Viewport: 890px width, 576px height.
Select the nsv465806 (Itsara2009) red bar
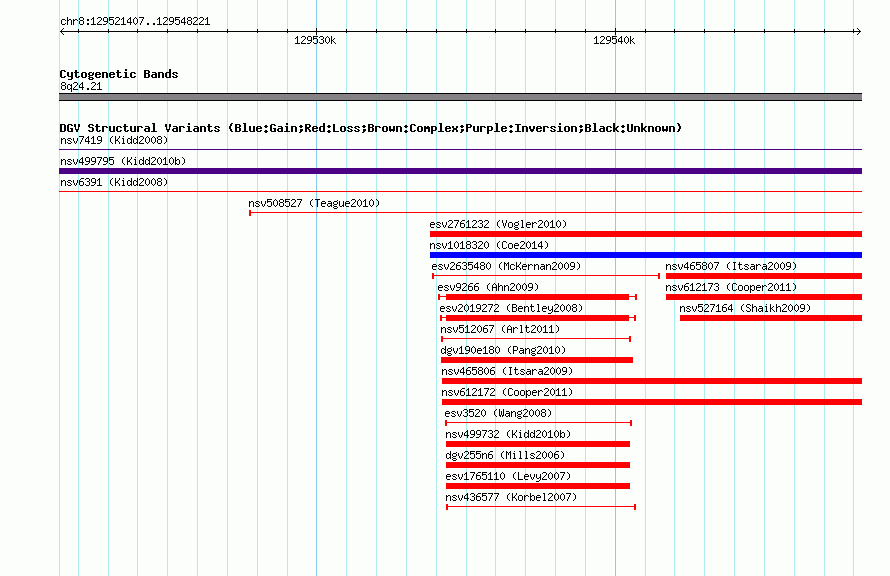pyautogui.click(x=652, y=381)
